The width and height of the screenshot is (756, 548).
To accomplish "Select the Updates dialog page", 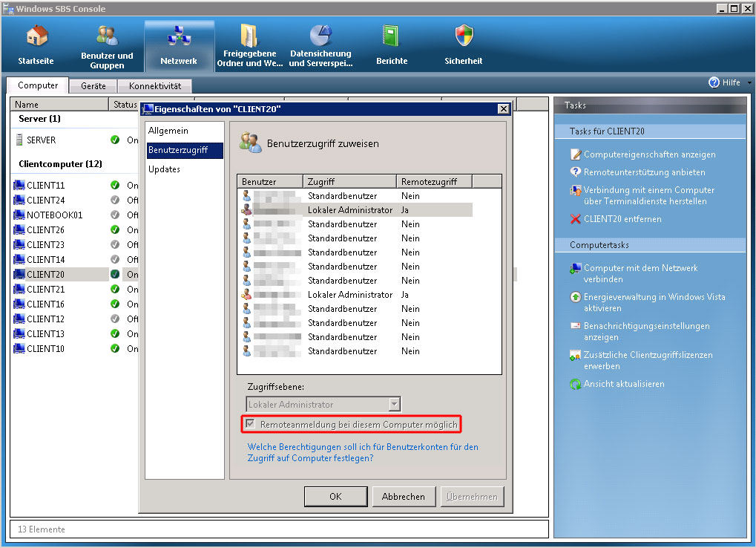I will click(185, 169).
